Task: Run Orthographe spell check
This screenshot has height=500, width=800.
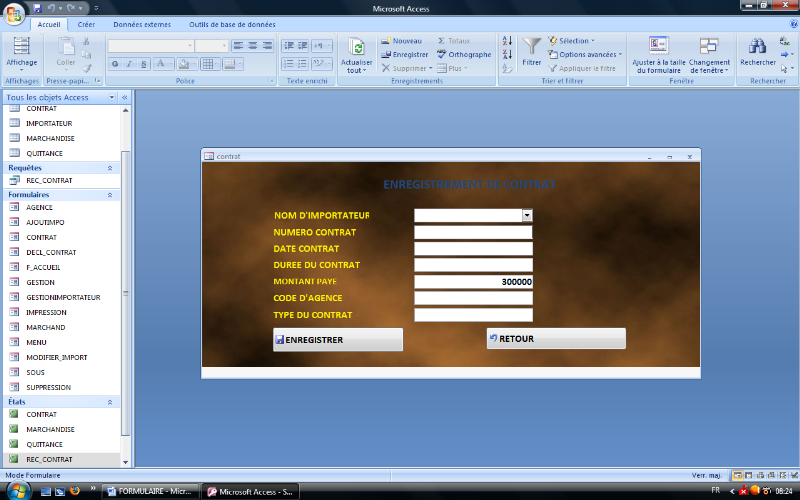Action: click(464, 55)
